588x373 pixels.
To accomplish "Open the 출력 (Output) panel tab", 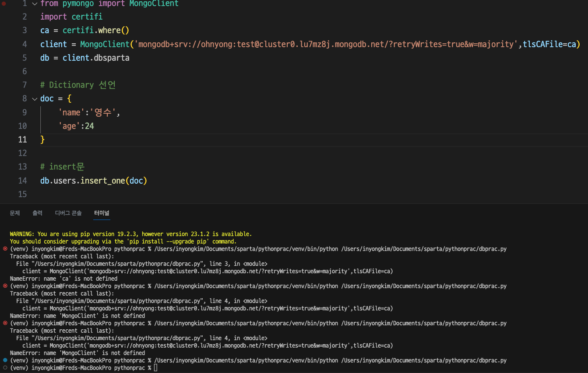I will pos(37,213).
